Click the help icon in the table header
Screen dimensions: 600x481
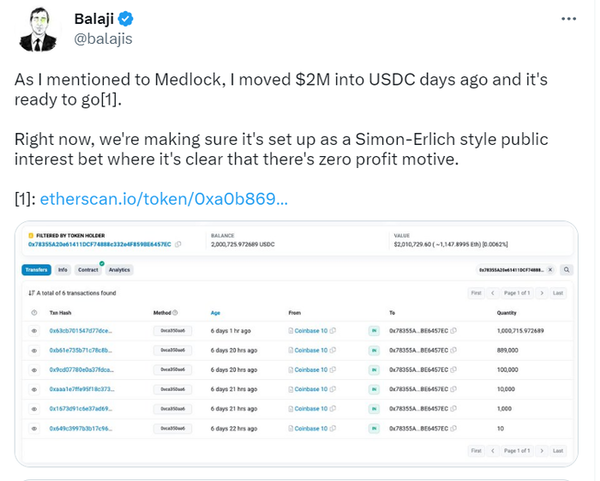pos(35,312)
